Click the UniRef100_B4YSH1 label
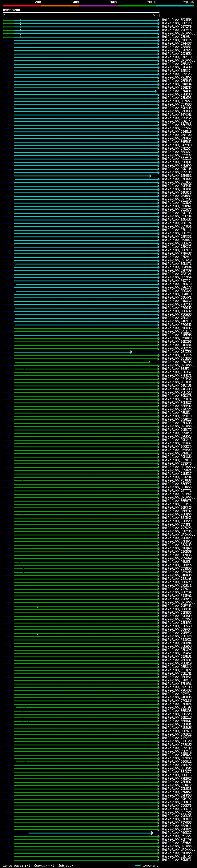The height and width of the screenshot is (868, 197). tap(176, 115)
